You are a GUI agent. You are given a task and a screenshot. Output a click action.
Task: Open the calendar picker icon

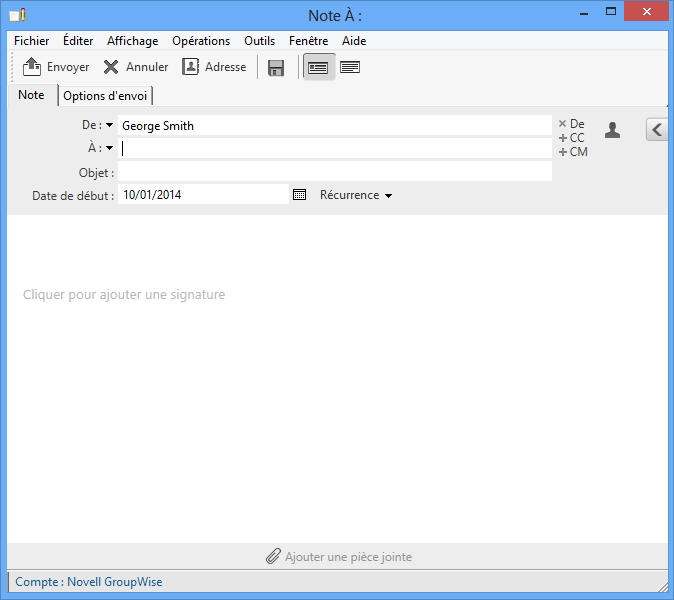pyautogui.click(x=300, y=195)
